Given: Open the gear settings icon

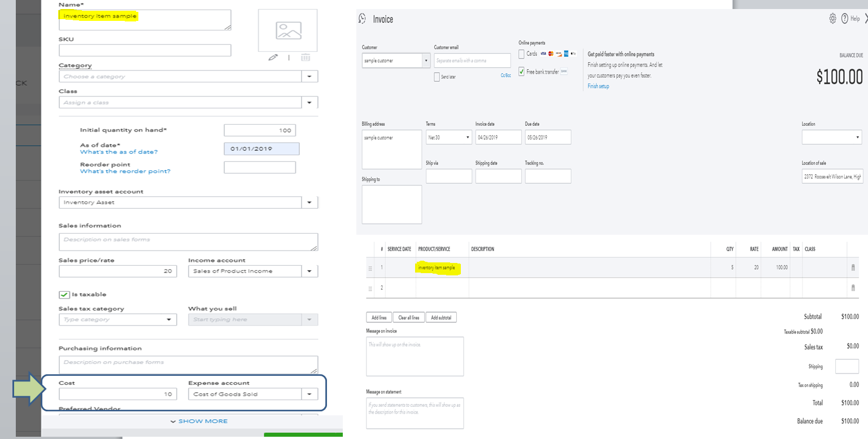Looking at the screenshot, I should [832, 19].
